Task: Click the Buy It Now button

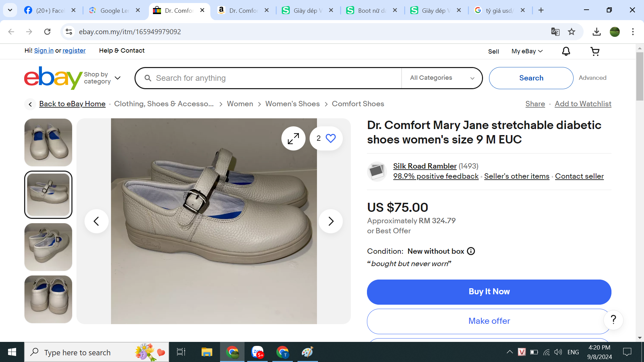Action: 489,292
